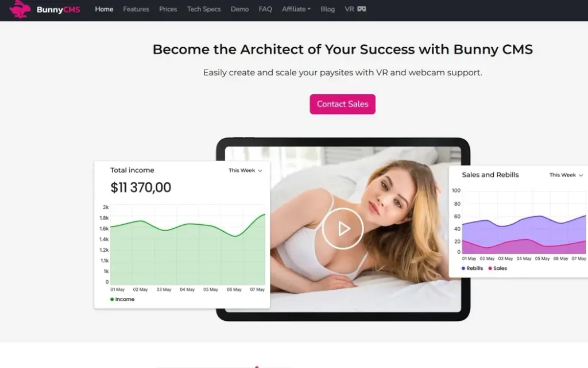Open the FAQ nav link
Screen dimensions: 588x368
point(265,9)
